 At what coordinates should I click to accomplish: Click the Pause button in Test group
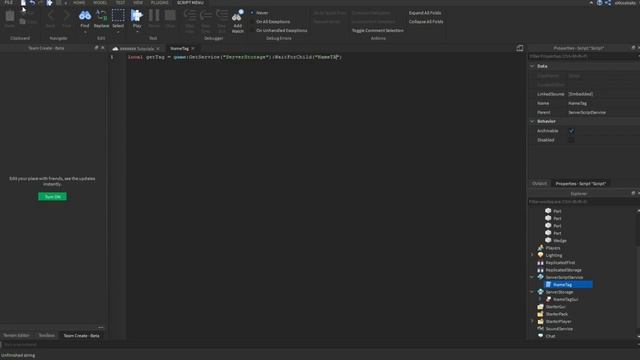154,19
